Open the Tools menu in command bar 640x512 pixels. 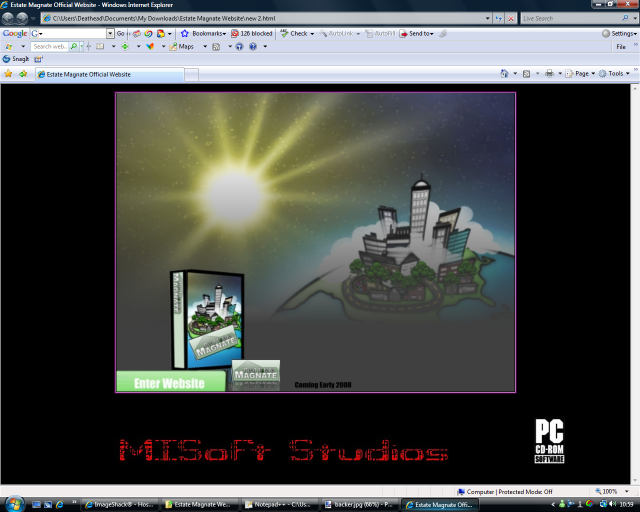click(614, 73)
